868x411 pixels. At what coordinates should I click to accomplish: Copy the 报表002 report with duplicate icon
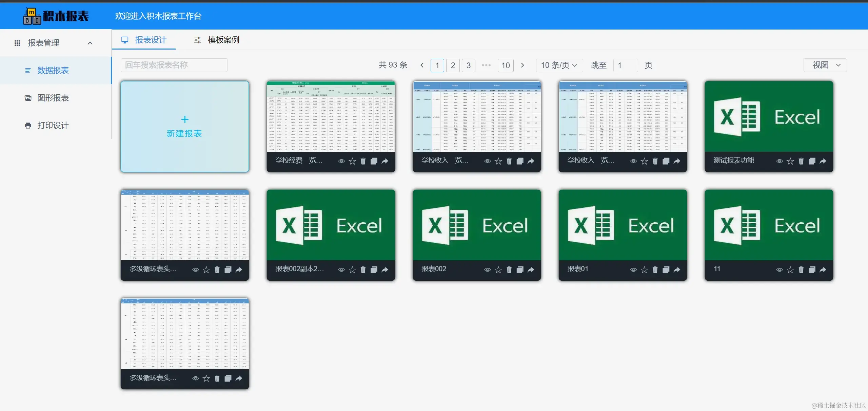[520, 270]
